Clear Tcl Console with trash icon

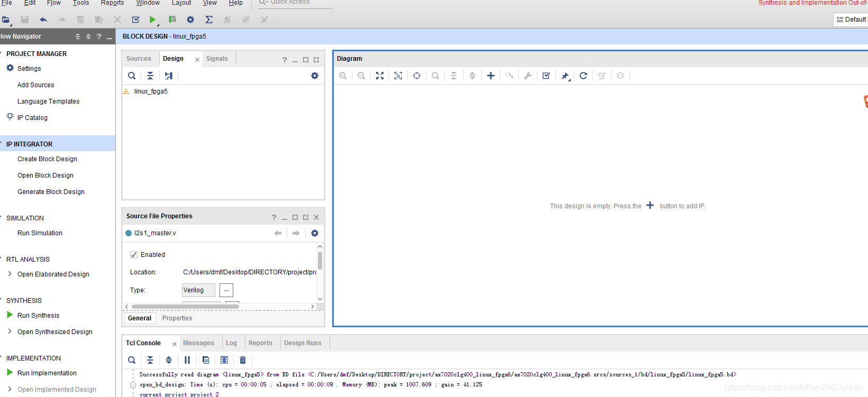pyautogui.click(x=243, y=360)
